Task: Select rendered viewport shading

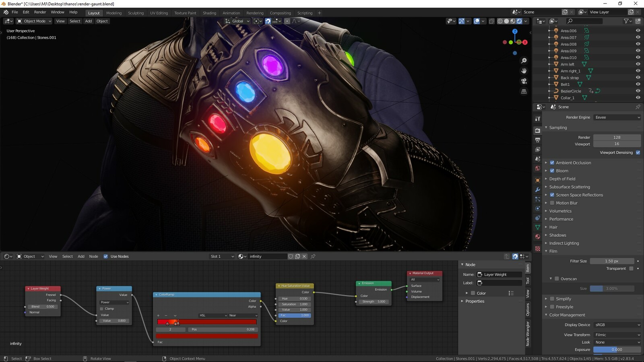Action: 519,21
